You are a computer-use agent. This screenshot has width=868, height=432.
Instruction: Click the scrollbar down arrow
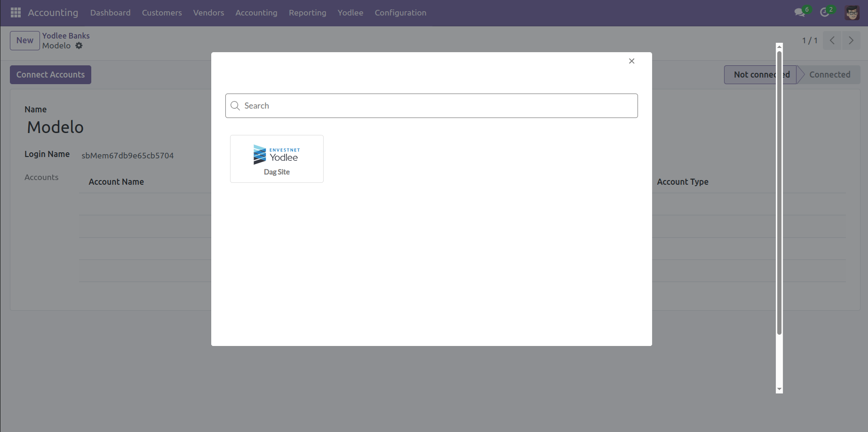click(779, 389)
